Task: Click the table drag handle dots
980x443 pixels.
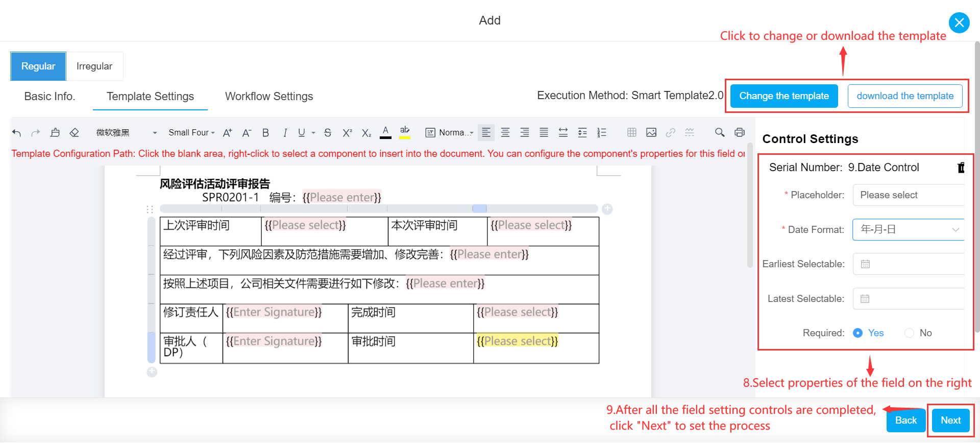Action: (150, 209)
